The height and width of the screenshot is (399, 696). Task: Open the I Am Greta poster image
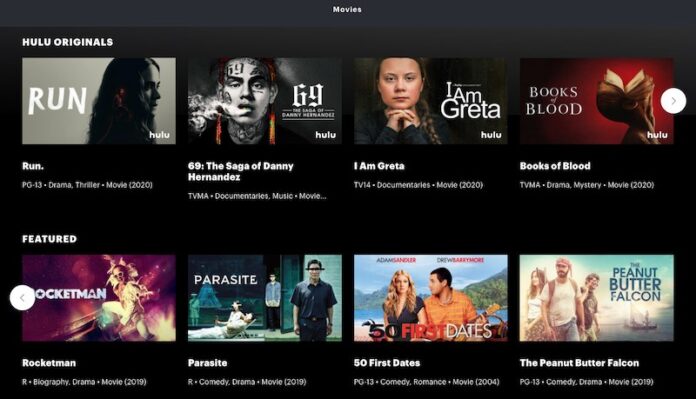click(431, 101)
